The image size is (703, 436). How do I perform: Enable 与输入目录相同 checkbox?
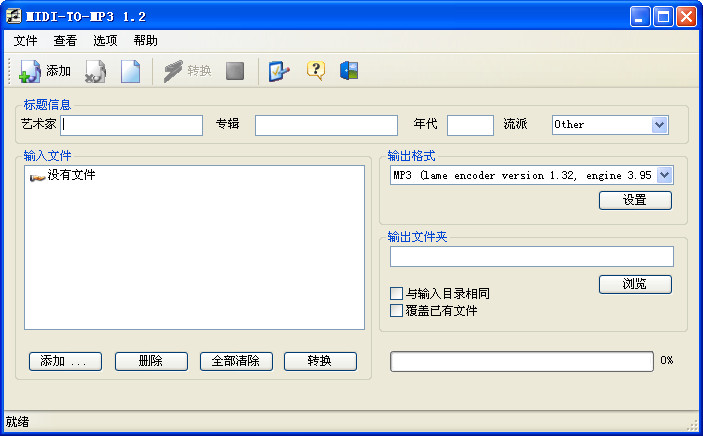396,293
